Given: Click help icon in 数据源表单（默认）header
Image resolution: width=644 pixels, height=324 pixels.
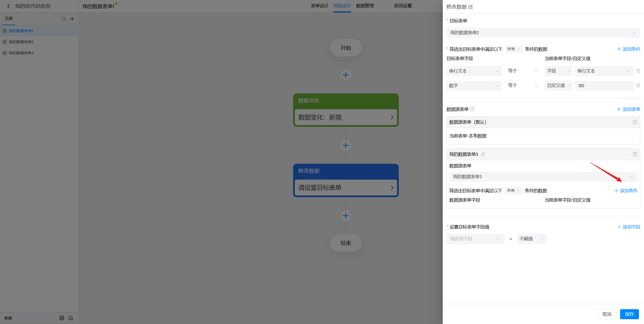Looking at the screenshot, I should coord(635,122).
